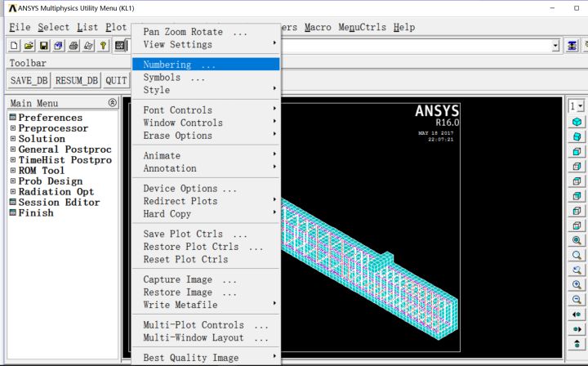This screenshot has width=588, height=366.
Task: Open Session Editor in the Main Menu
Action: click(x=60, y=202)
